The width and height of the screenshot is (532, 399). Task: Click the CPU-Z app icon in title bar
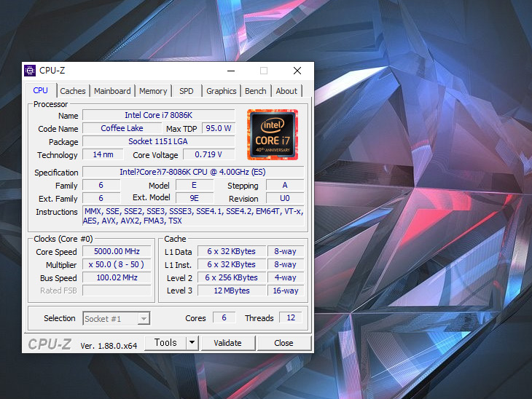click(30, 71)
